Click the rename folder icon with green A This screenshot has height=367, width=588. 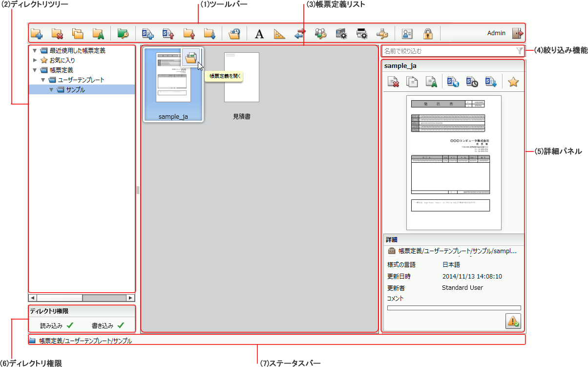[99, 33]
